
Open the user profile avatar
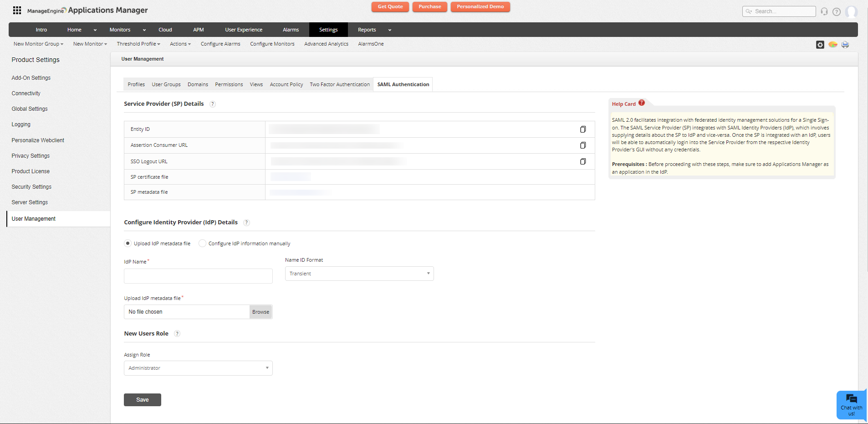coord(851,11)
